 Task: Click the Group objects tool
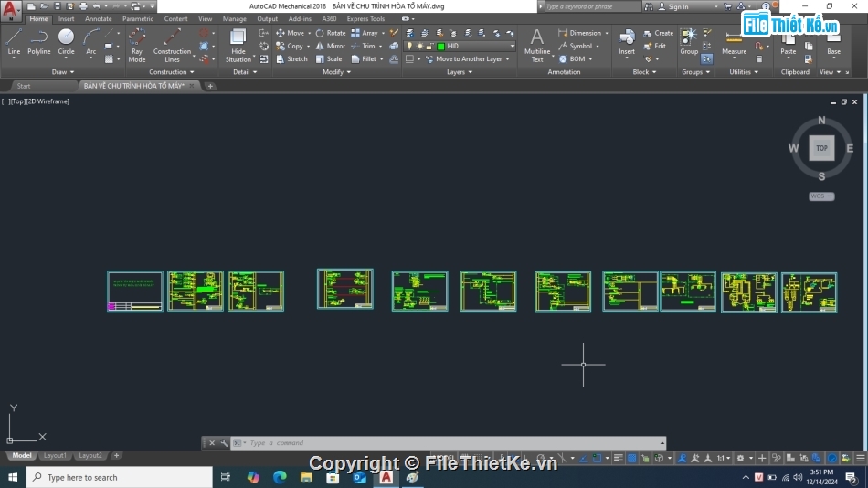point(689,43)
